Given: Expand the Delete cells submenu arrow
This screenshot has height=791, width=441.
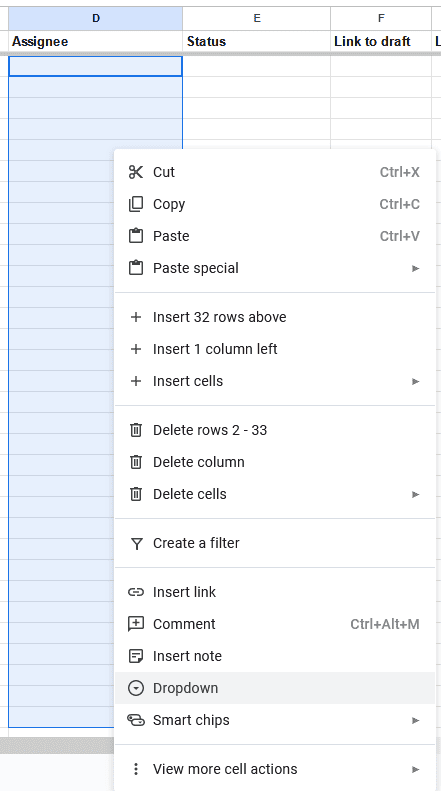Looking at the screenshot, I should point(415,494).
